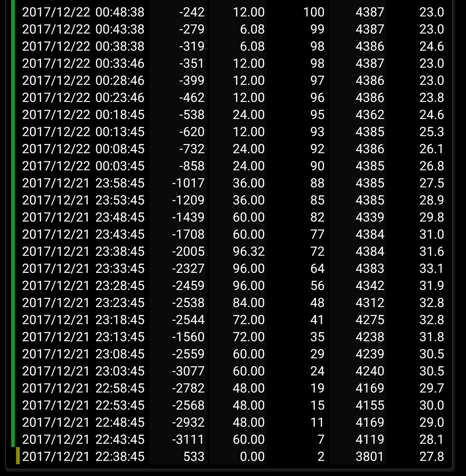The height and width of the screenshot is (476, 466).
Task: Click the current value -1708
Action: (x=189, y=234)
